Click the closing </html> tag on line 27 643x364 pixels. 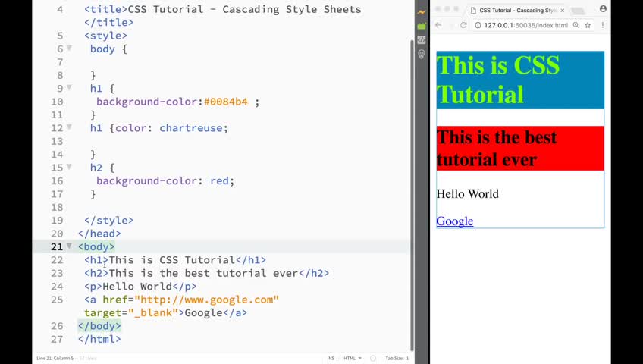pos(99,340)
